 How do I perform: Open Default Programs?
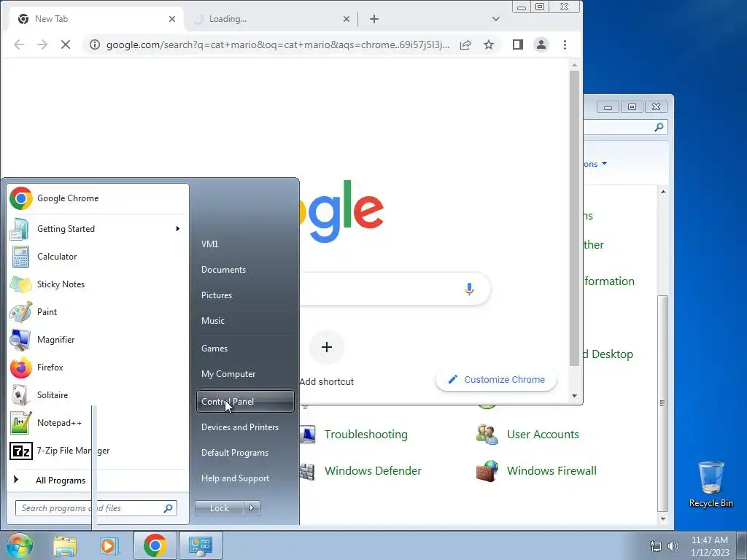(x=245, y=453)
